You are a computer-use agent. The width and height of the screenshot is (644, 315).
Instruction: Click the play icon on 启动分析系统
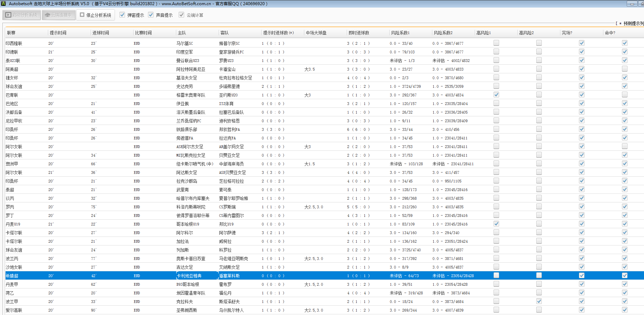tap(9, 15)
